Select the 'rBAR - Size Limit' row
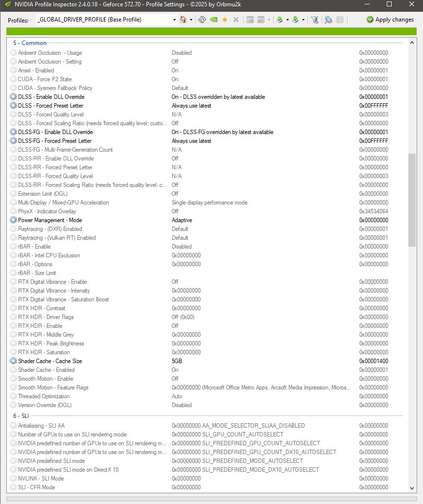 (206, 273)
